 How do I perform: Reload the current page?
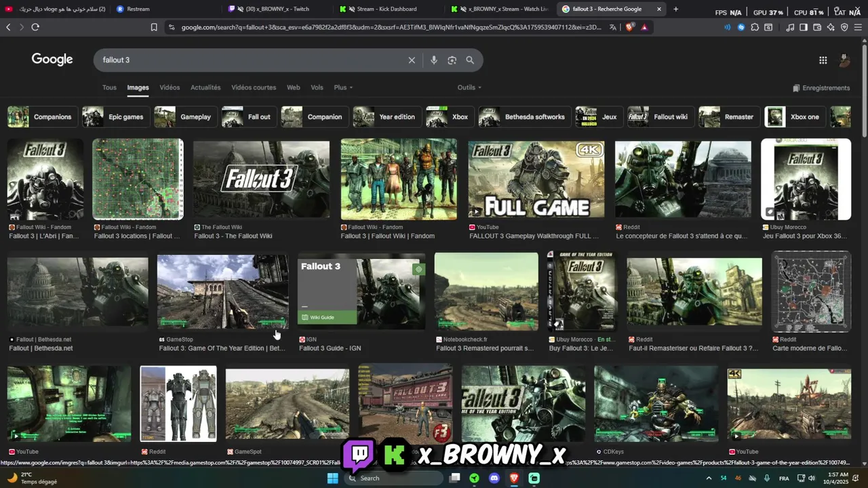pos(35,27)
